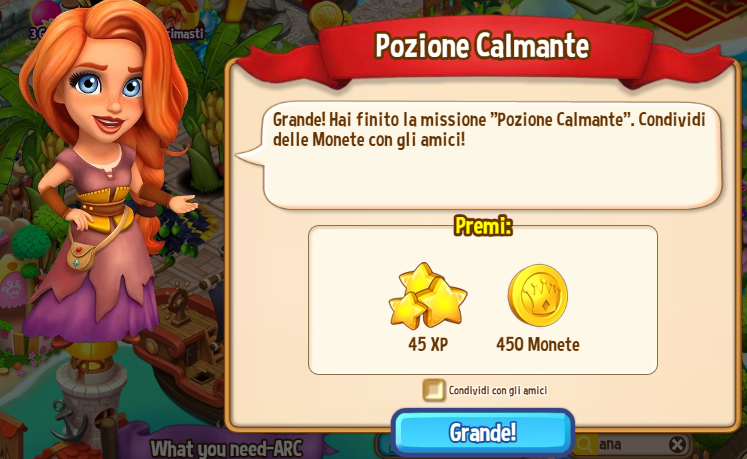
Task: Clear the search field with X icon
Action: tap(677, 444)
